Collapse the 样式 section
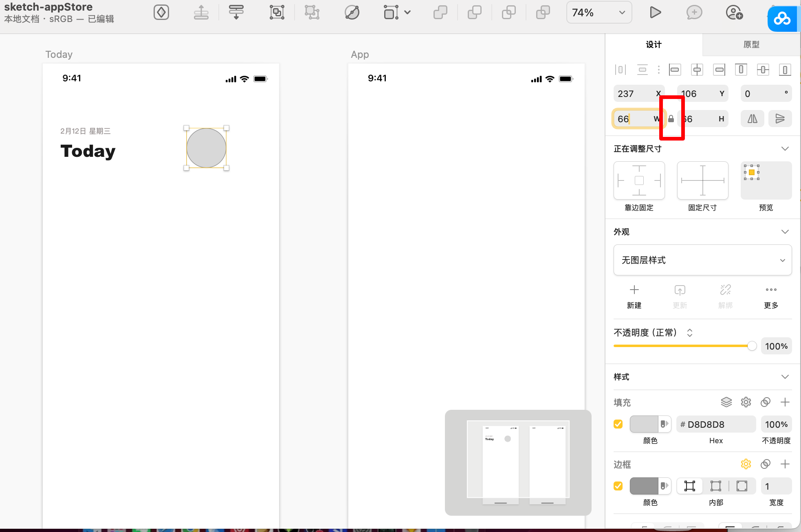801x532 pixels. pyautogui.click(x=785, y=377)
